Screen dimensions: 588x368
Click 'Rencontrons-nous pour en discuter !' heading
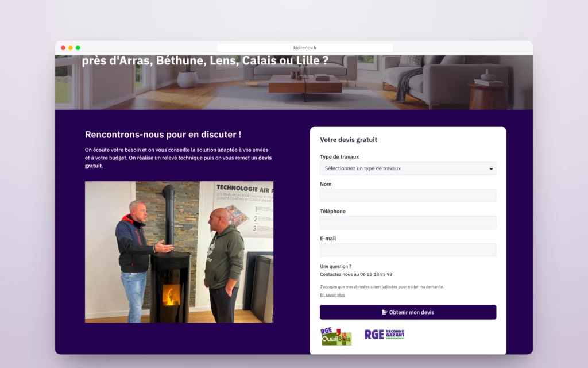(163, 135)
